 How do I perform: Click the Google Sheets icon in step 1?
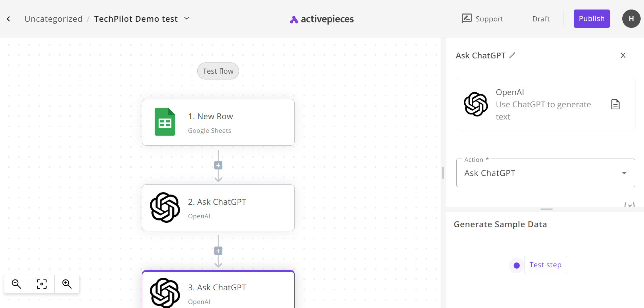point(165,122)
